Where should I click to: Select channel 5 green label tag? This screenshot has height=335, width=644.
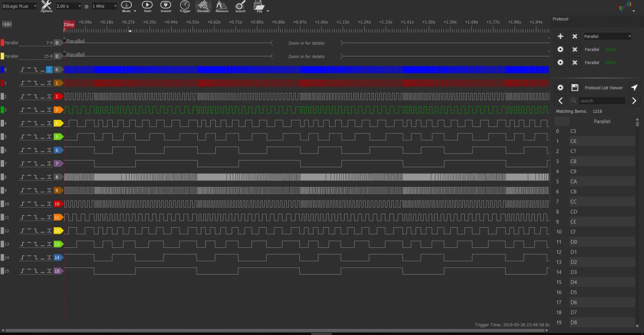pyautogui.click(x=58, y=137)
